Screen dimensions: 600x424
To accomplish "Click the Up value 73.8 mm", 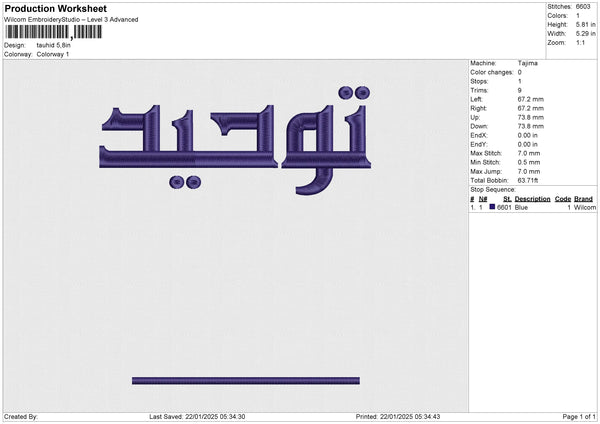I will pyautogui.click(x=531, y=117).
